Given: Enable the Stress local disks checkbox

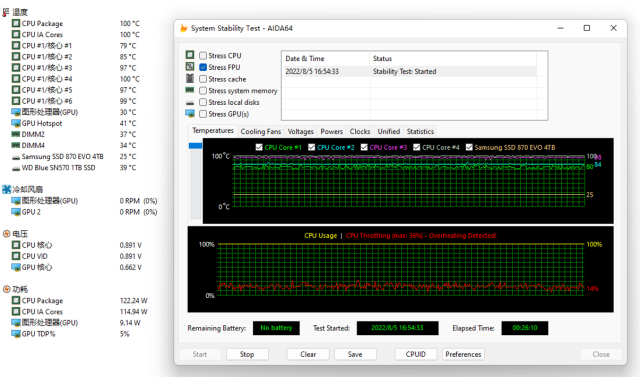Looking at the screenshot, I should tap(203, 102).
